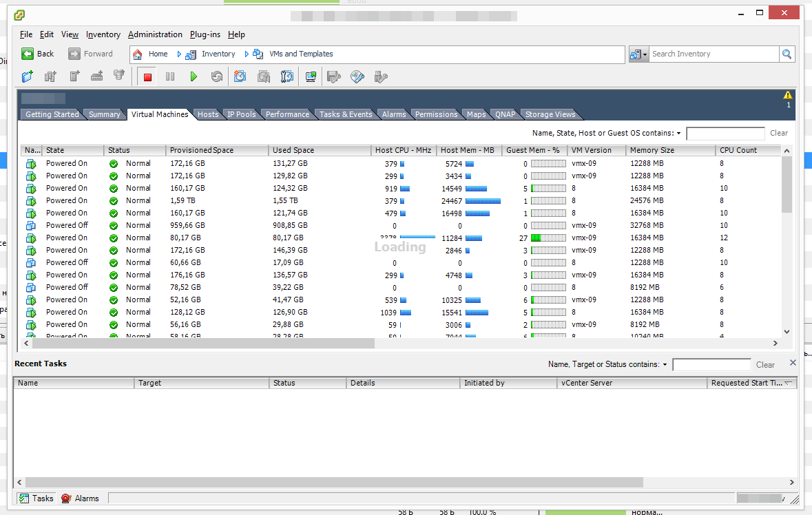The width and height of the screenshot is (812, 515).
Task: Switch to the Getting Started tab
Action: coord(52,114)
